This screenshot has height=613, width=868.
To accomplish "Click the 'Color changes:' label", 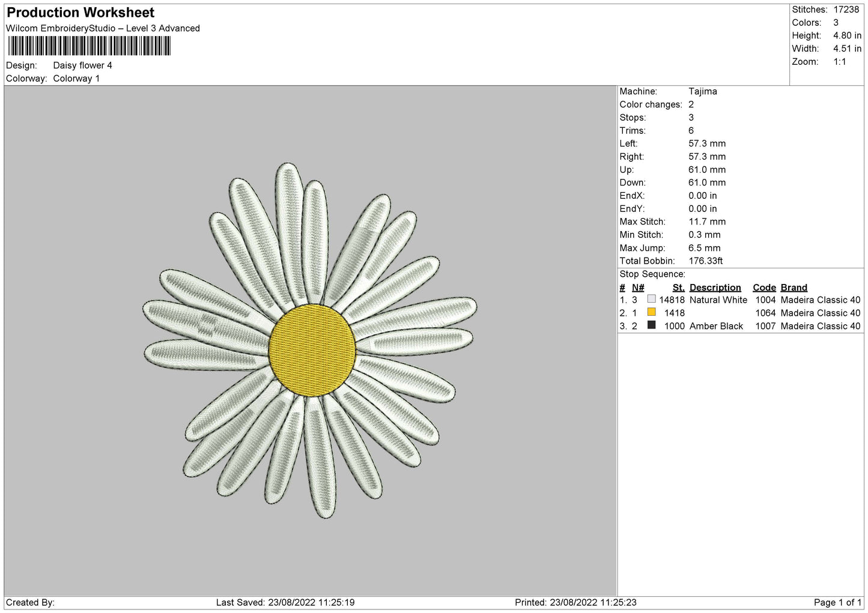I will [x=651, y=104].
